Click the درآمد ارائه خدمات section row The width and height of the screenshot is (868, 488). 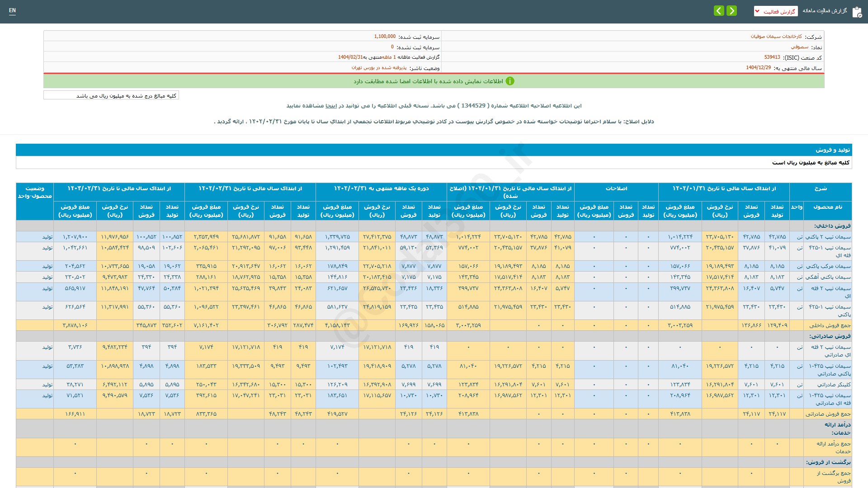[x=837, y=428]
